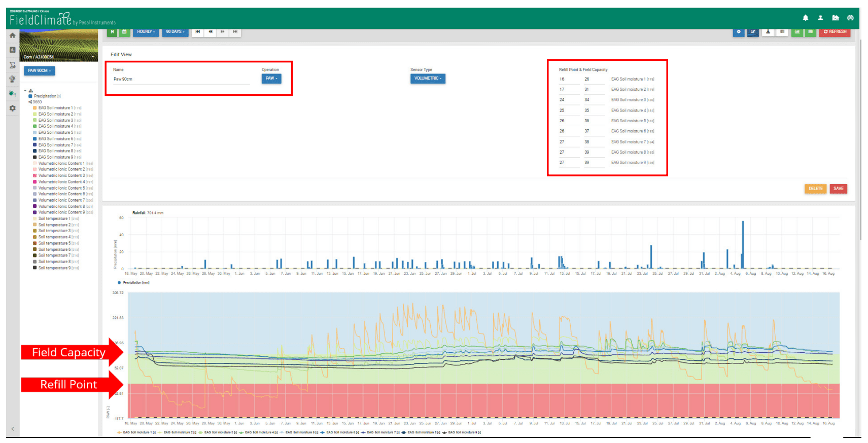
Task: Click the blue gear settings toolbar button
Action: 739,32
